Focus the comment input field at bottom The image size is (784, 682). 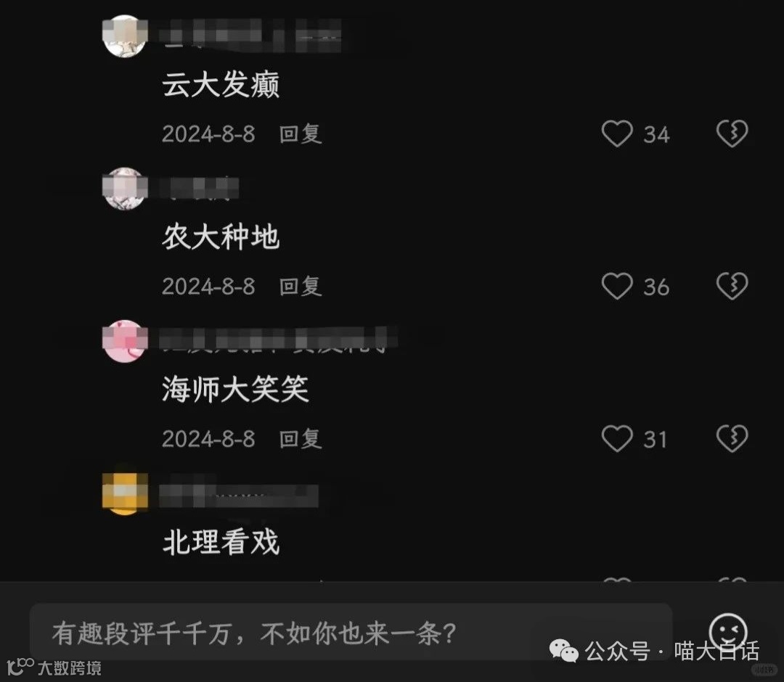point(351,633)
